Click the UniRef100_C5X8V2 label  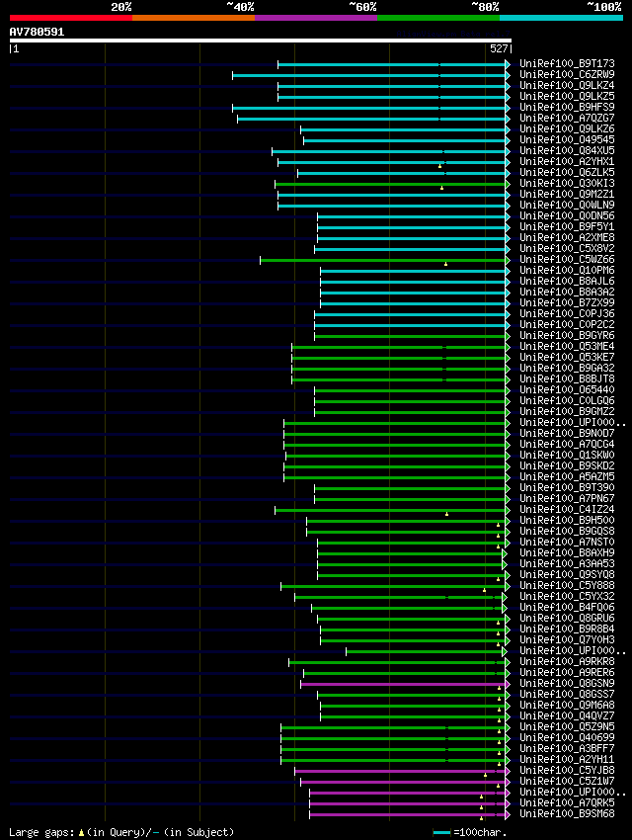[567, 249]
